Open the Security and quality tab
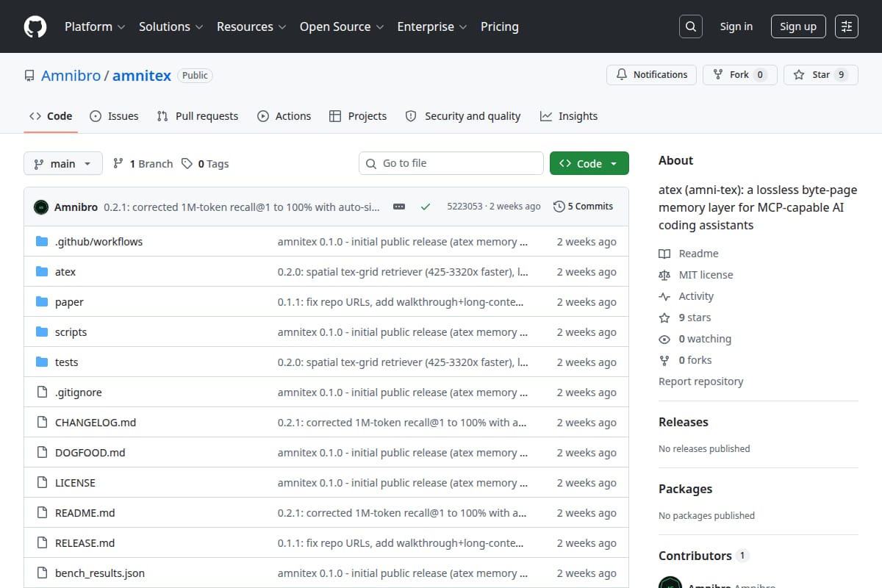The height and width of the screenshot is (588, 882). tap(463, 116)
